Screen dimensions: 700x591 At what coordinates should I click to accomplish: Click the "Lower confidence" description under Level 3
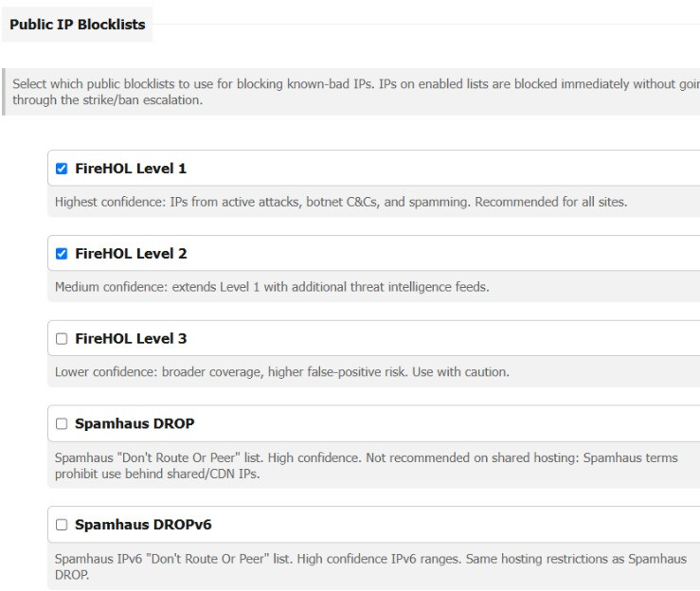[282, 372]
